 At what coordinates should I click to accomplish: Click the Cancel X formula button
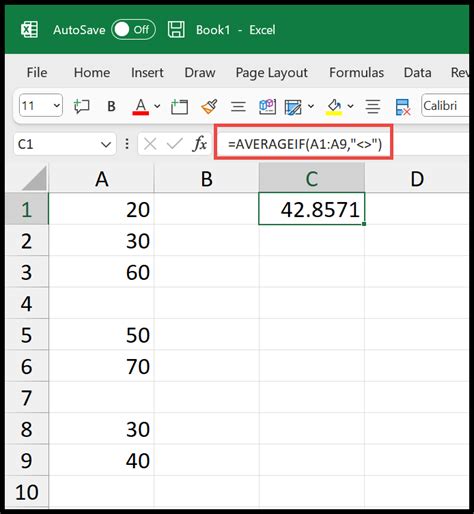(150, 144)
